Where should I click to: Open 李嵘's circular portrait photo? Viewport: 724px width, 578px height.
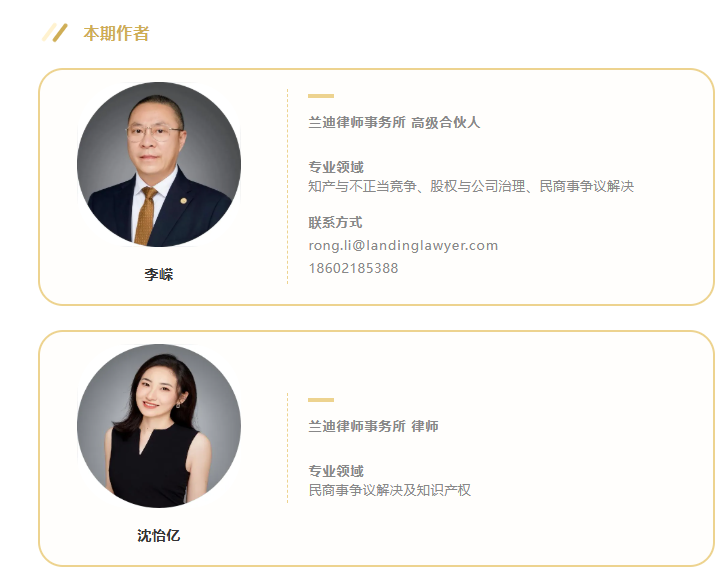point(159,164)
